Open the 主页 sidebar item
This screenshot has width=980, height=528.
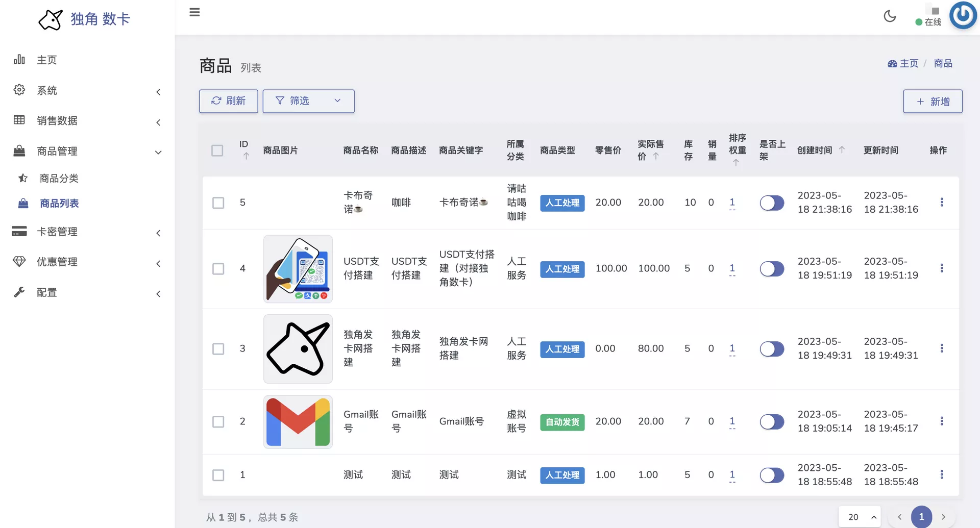47,60
